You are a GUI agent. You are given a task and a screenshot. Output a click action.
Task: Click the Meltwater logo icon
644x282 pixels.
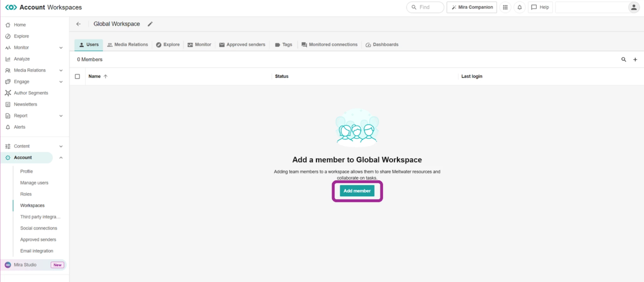(x=11, y=7)
